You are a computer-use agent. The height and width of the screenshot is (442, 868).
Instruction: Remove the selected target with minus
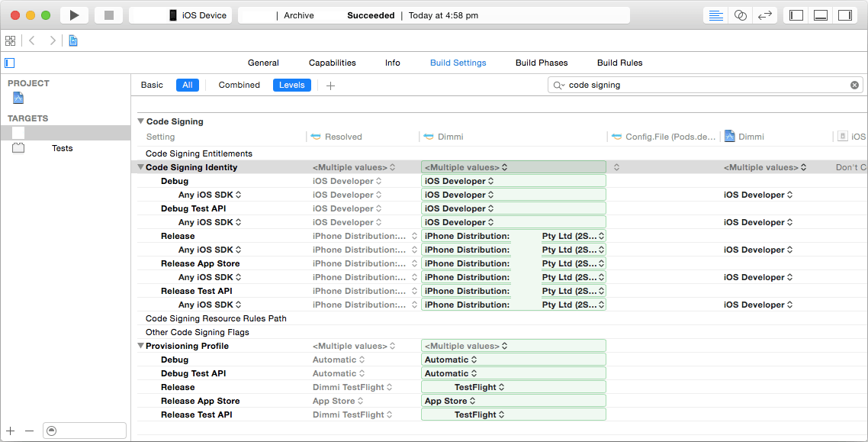(30, 431)
